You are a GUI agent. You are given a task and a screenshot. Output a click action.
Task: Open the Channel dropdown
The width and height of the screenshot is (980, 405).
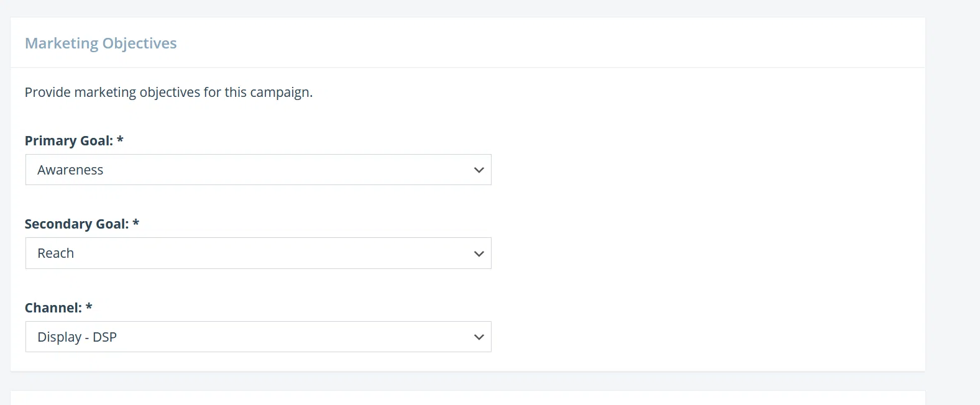(258, 337)
